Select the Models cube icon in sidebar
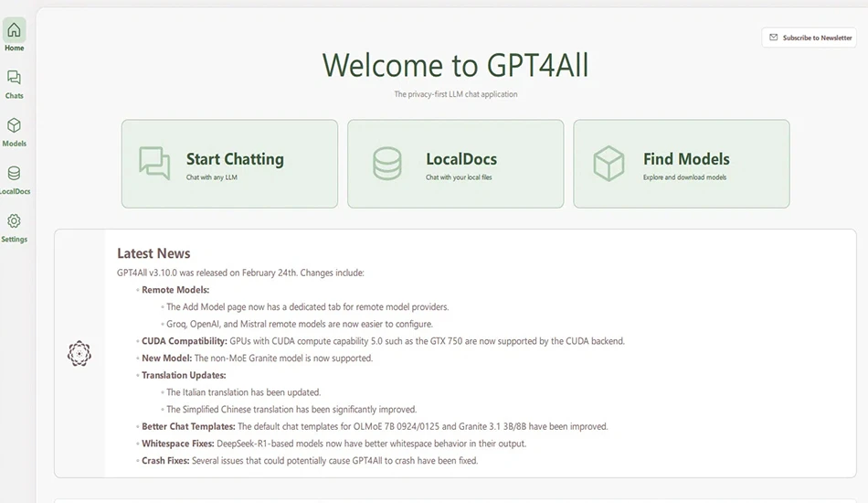The height and width of the screenshot is (503, 868). [14, 125]
